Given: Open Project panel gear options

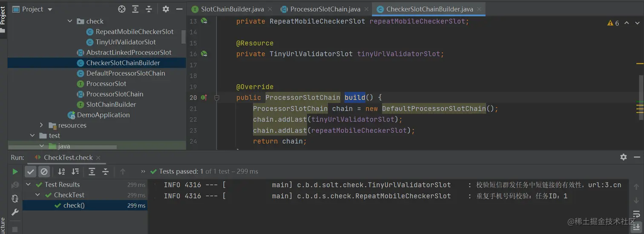Looking at the screenshot, I should click(x=166, y=9).
